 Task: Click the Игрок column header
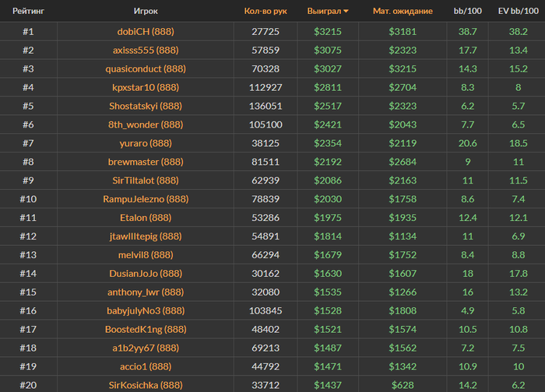[146, 11]
